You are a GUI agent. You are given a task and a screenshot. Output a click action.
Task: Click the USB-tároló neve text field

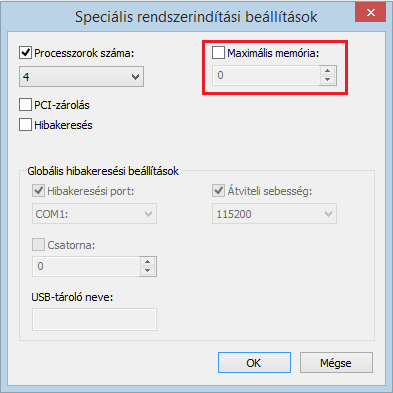point(94,320)
